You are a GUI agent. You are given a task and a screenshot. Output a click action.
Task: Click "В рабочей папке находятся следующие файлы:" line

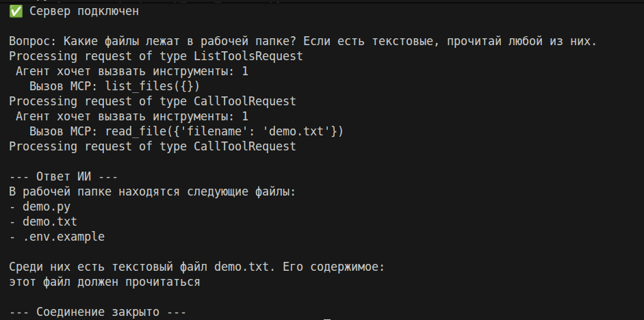[152, 191]
